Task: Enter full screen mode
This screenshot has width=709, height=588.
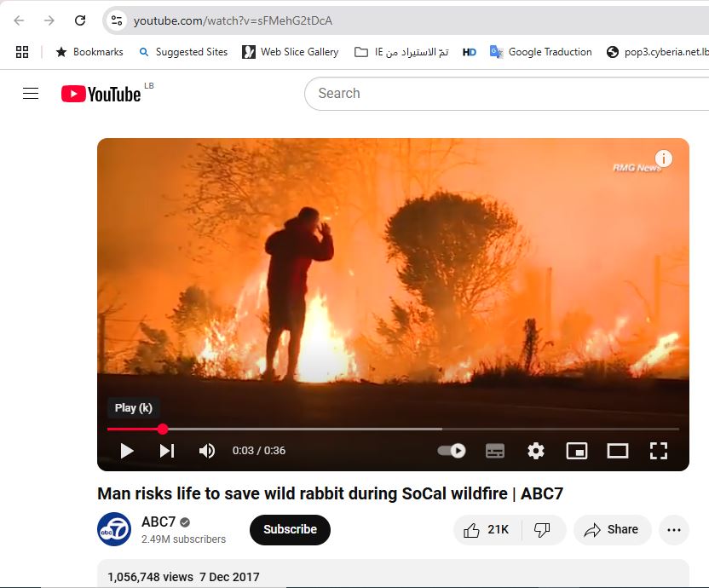Action: [659, 451]
